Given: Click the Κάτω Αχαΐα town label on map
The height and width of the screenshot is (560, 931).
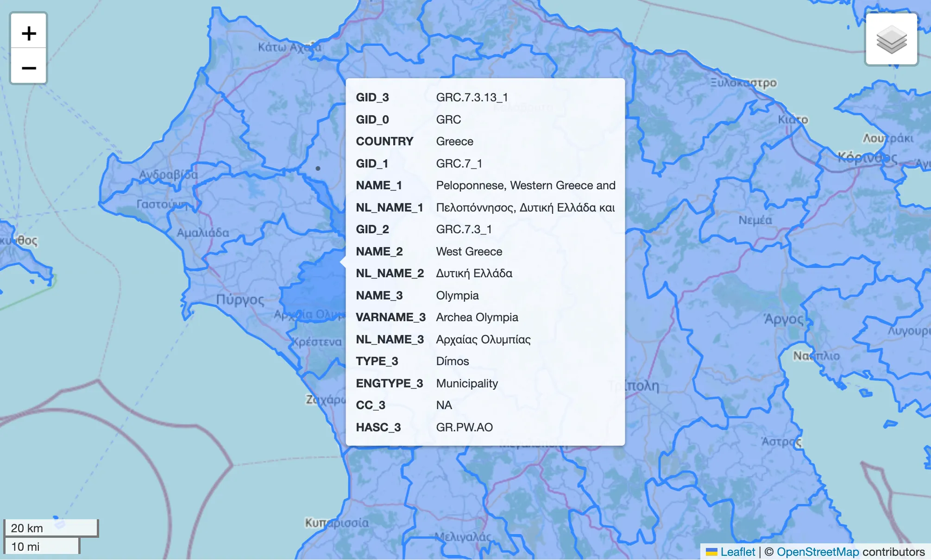Looking at the screenshot, I should tap(289, 47).
